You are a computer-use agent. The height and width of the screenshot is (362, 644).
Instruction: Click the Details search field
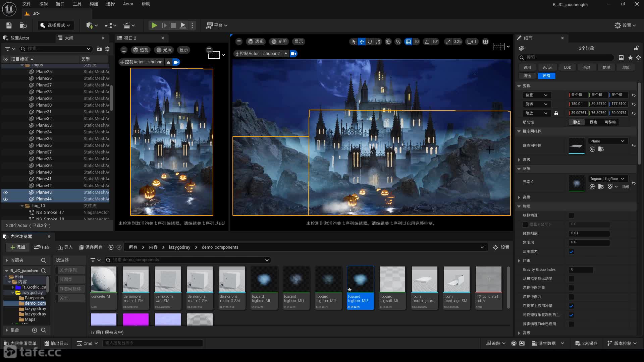click(x=566, y=58)
